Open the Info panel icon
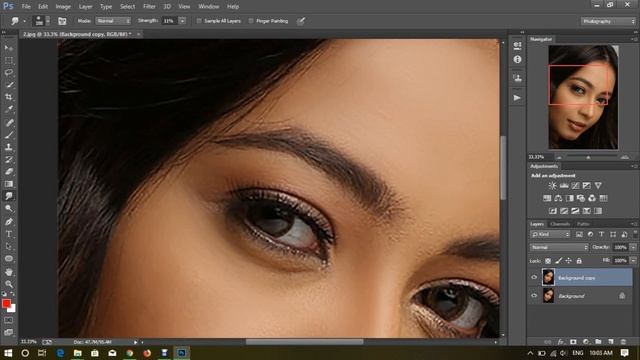 (517, 60)
